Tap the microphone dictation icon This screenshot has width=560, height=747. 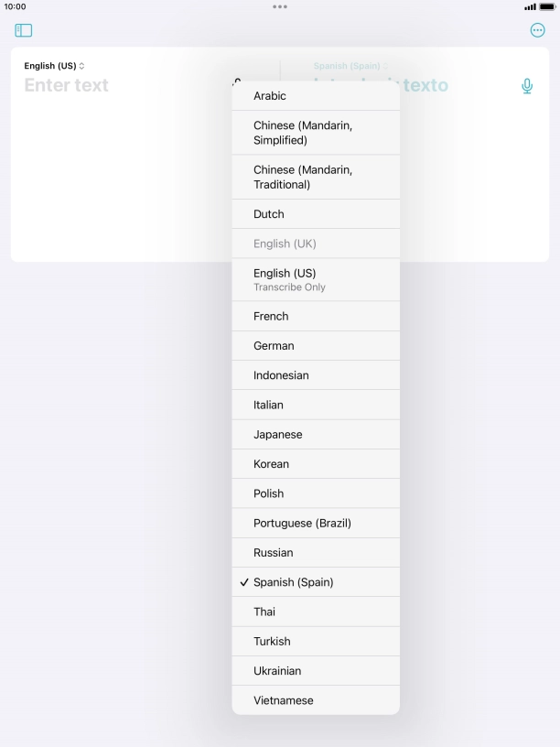coord(527,86)
